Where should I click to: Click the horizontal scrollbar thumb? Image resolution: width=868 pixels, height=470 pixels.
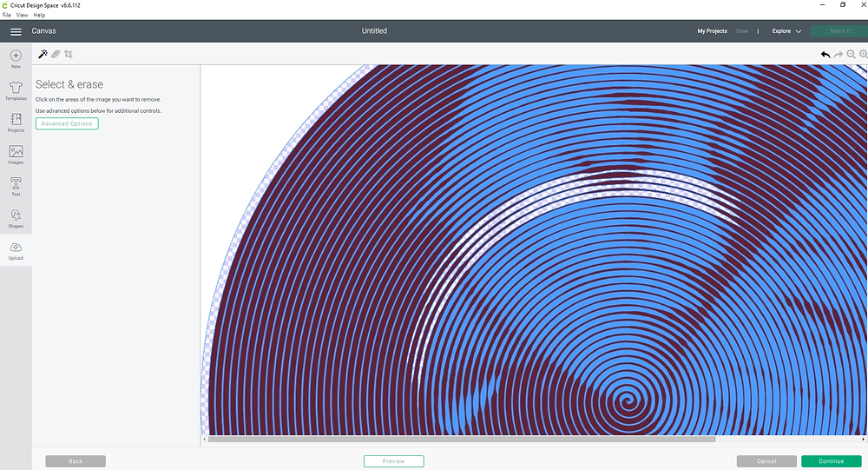point(462,439)
